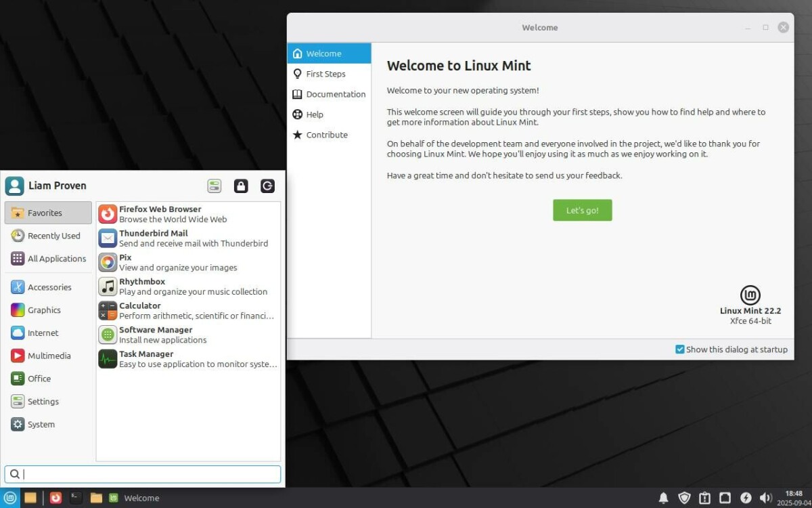Open the file manager icon beside terminal launcher

pos(96,498)
